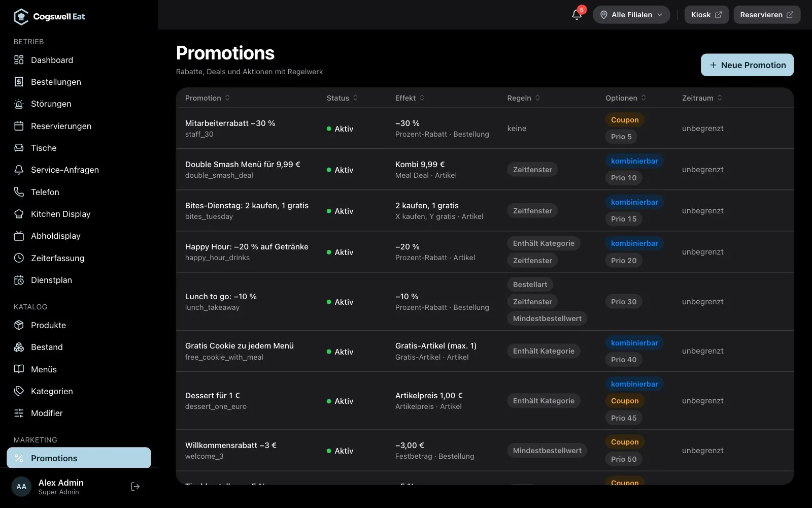Click the Prio 45 badge in Dessert für 1 € row
Viewport: 812px width, 508px height.
coord(624,418)
